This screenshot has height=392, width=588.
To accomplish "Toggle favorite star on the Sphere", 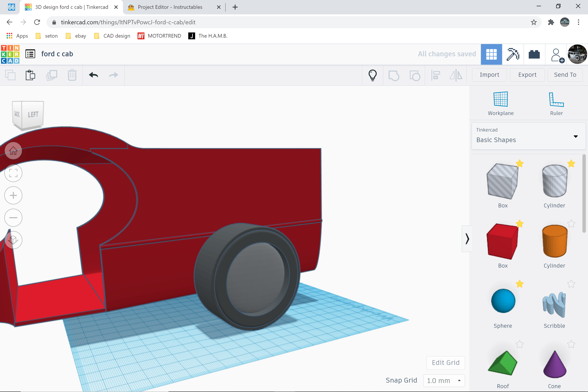I will pyautogui.click(x=519, y=284).
